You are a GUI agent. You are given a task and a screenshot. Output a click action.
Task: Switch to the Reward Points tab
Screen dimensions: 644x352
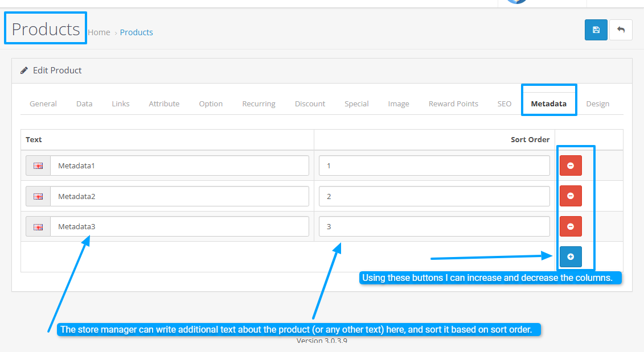point(453,104)
